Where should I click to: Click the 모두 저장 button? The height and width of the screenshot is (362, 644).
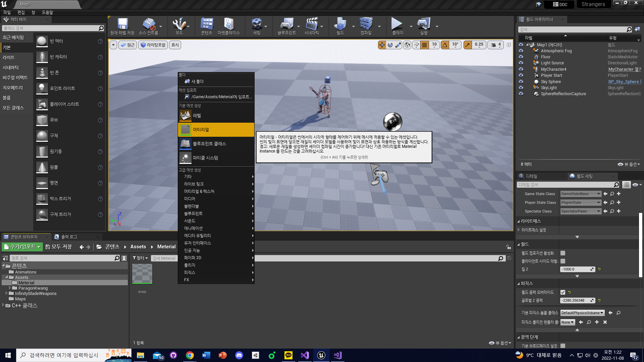(59, 247)
